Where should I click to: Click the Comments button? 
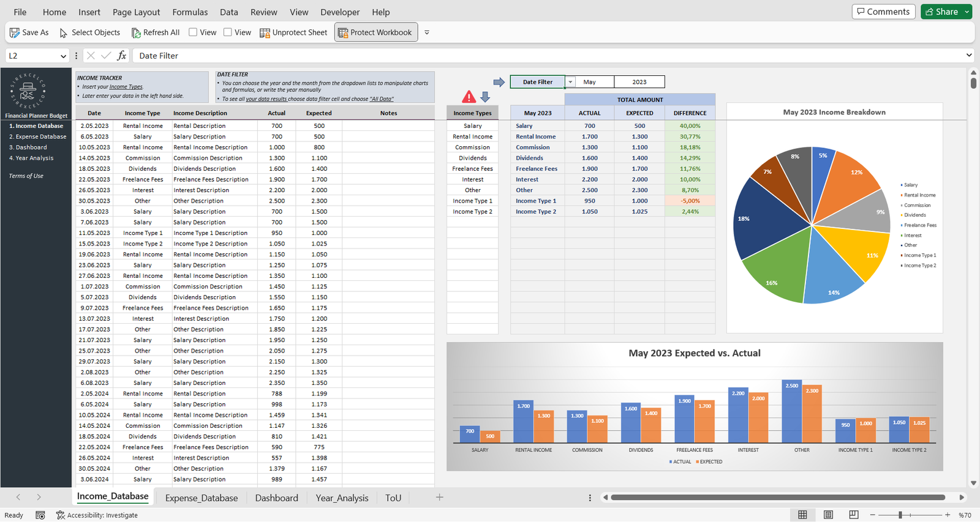pyautogui.click(x=883, y=12)
